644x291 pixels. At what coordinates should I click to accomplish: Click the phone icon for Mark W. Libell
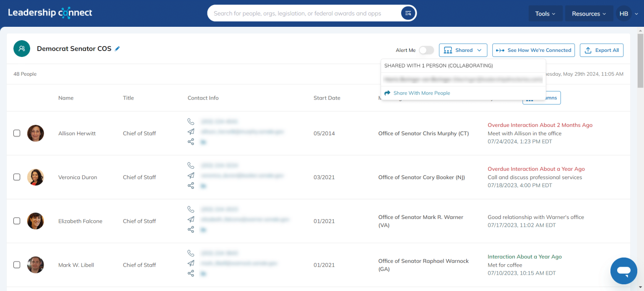coord(191,253)
